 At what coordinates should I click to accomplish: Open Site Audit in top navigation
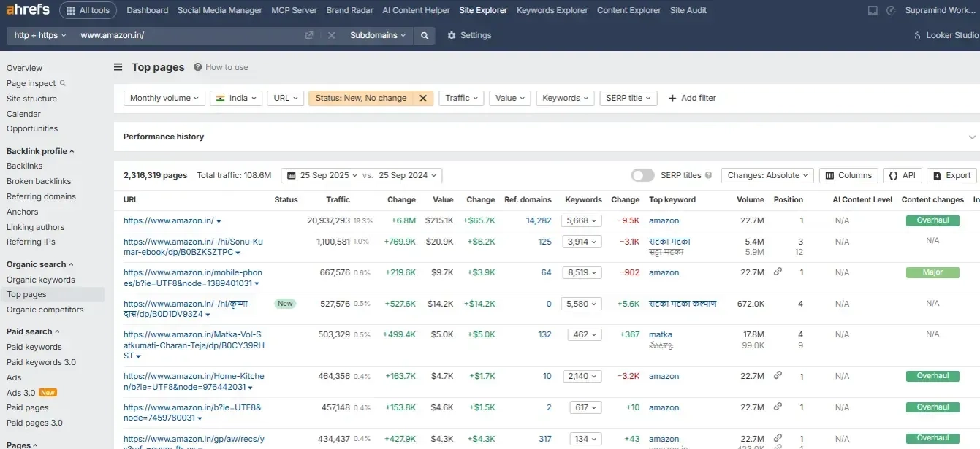[688, 10]
